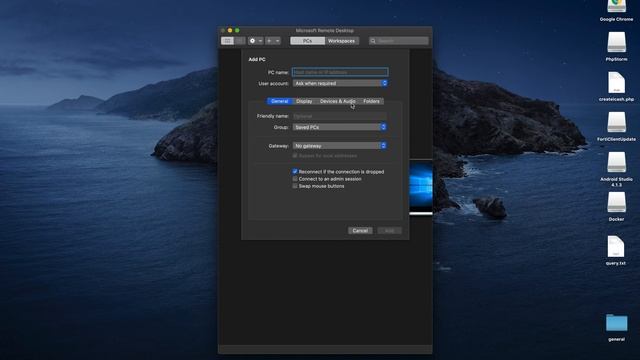Click the Add button in the dialog

[x=389, y=231]
